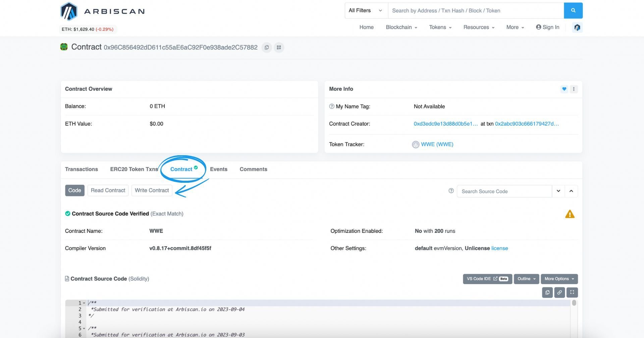Screen dimensions: 644x338
Task: Go to next source code search match
Action: tap(558, 191)
